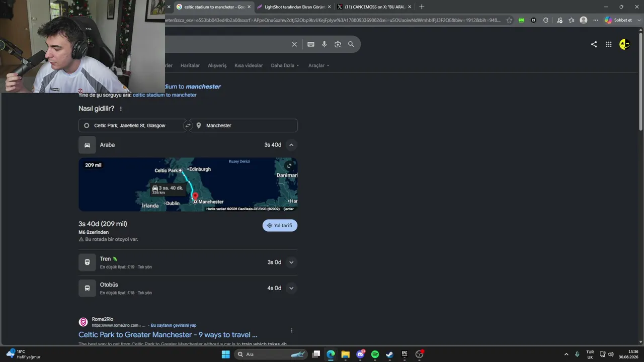The width and height of the screenshot is (644, 362).
Task: Select the Kısa videolar search filter
Action: [249, 65]
